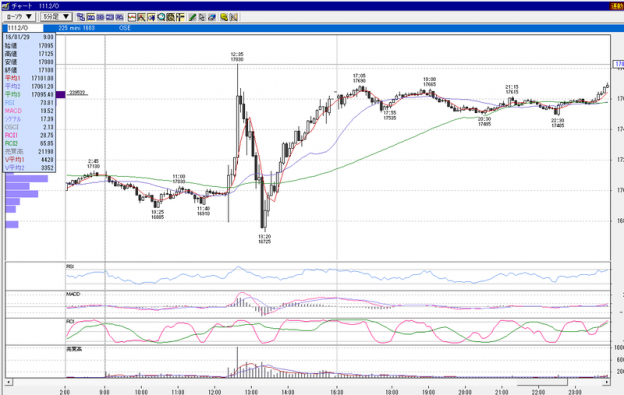Open the 5-minute interval dropdown

56,17
